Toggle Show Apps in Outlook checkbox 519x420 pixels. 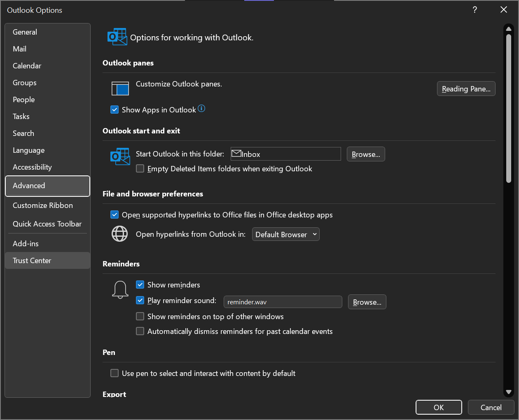115,110
